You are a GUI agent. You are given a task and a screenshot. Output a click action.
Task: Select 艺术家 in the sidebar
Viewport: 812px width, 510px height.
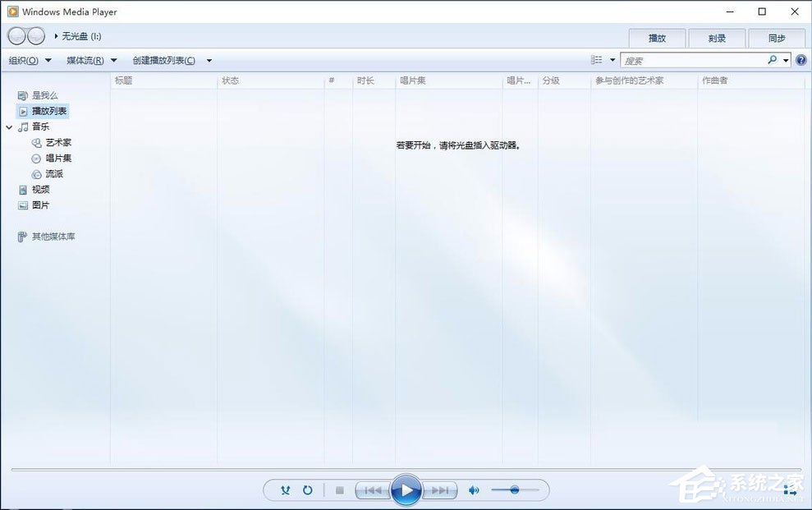tap(57, 142)
